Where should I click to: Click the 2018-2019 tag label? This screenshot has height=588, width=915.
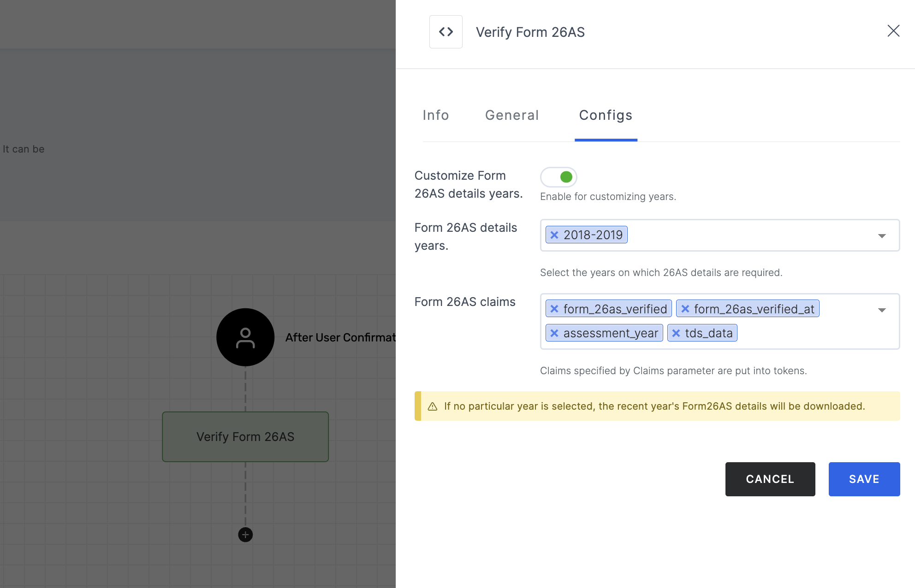(x=593, y=235)
